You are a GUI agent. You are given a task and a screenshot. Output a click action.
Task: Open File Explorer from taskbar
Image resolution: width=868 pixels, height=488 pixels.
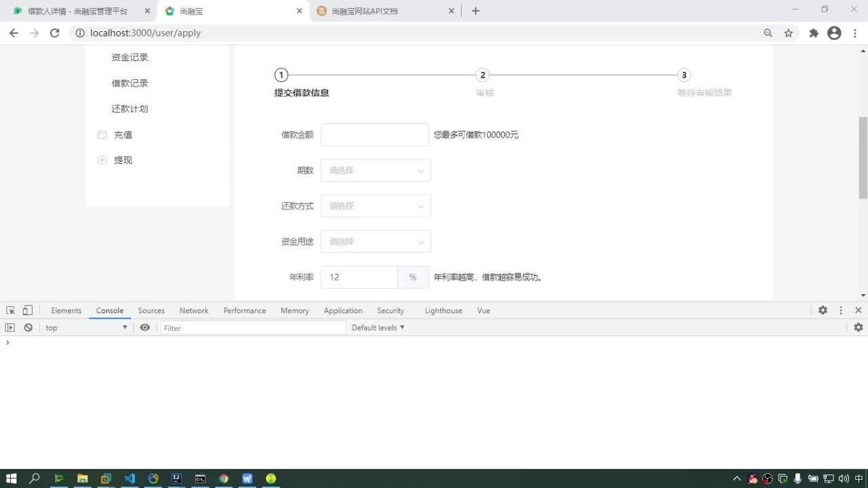tap(82, 479)
